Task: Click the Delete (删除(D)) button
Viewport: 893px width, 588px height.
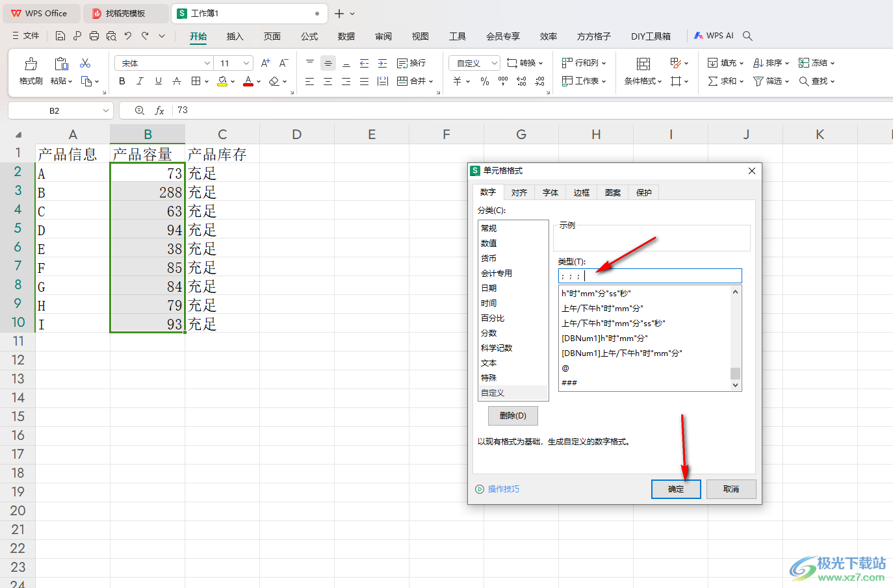Action: coord(513,416)
